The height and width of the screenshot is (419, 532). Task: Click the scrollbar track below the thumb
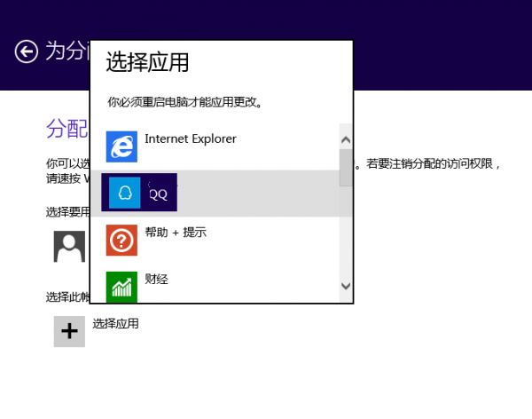[346, 233]
